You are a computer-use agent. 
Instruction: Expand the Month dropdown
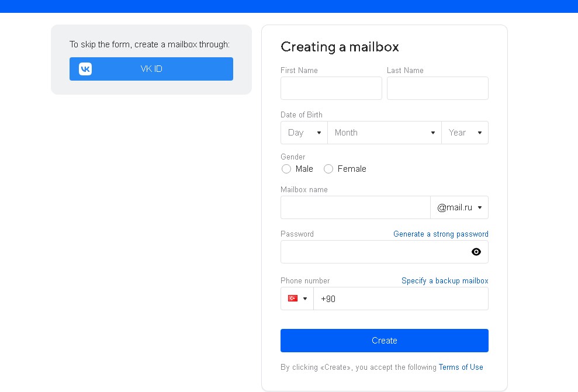(385, 133)
